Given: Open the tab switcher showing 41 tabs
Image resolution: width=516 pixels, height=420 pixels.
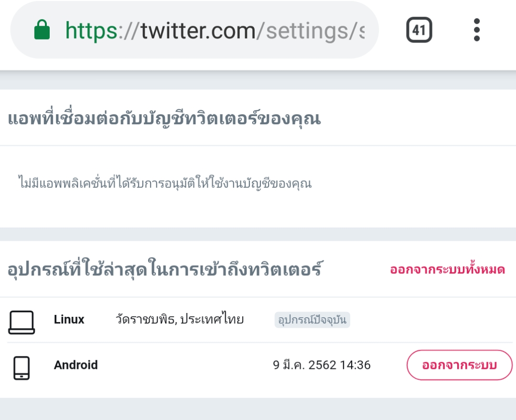Looking at the screenshot, I should pyautogui.click(x=419, y=30).
